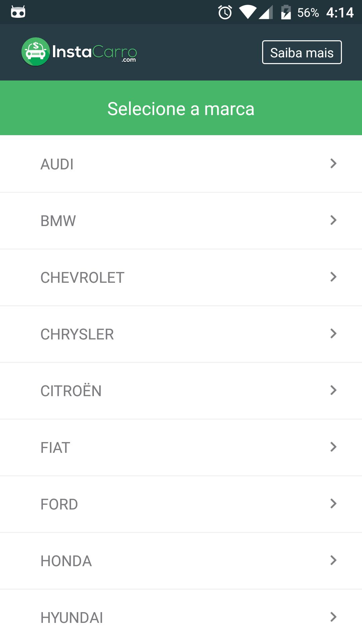Expand the CHEVROLET row chevron
Viewport: 362px width, 644px height.
click(333, 277)
